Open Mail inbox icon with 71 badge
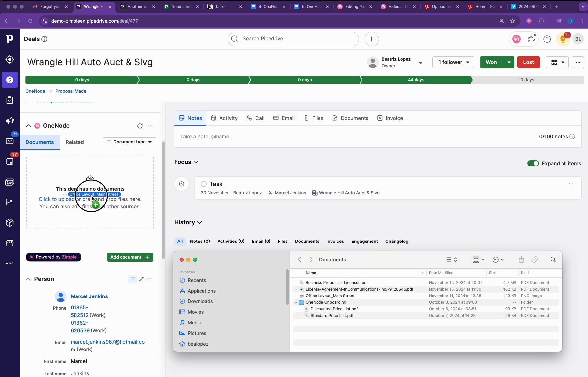Image resolution: width=588 pixels, height=377 pixels. tap(10, 141)
